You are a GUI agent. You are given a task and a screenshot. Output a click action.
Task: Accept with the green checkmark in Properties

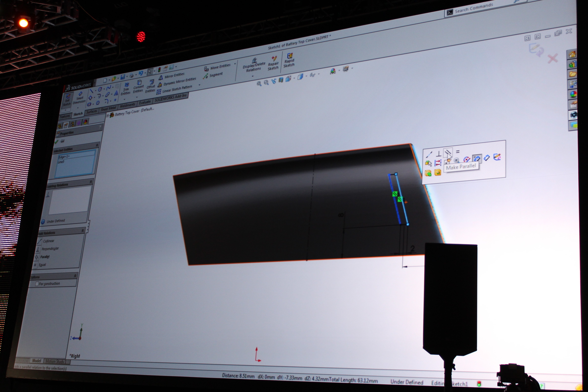coord(57,142)
